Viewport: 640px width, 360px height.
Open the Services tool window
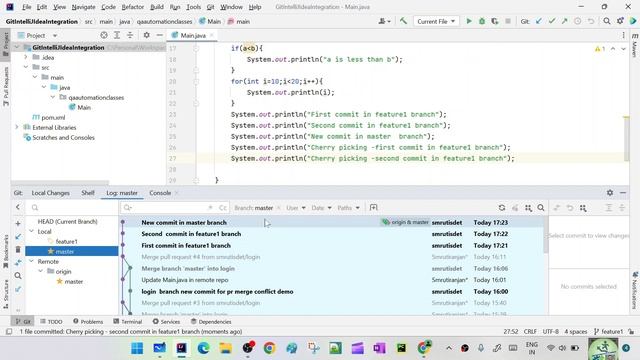(166, 322)
